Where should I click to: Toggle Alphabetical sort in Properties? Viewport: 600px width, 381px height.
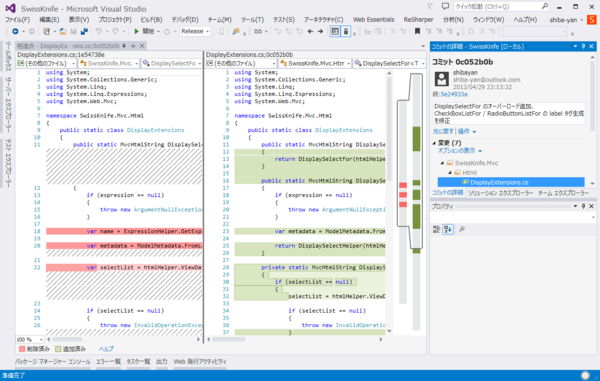[x=448, y=229]
